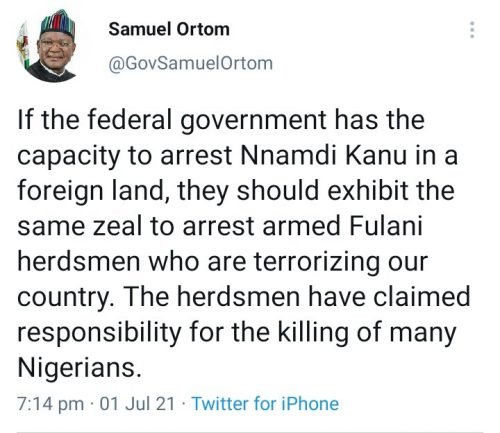500x433 pixels.
Task: Click the tweet's first line about the federal government
Action: pyautogui.click(x=221, y=121)
